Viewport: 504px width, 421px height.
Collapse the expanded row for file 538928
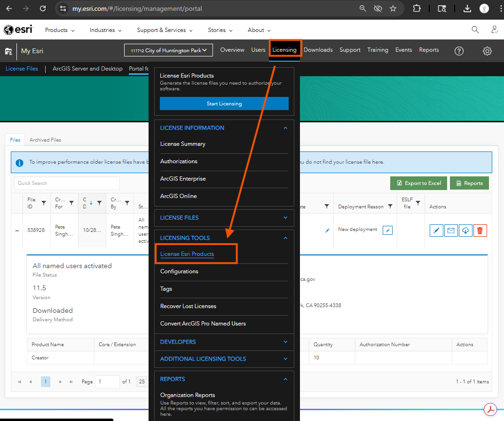click(x=17, y=230)
